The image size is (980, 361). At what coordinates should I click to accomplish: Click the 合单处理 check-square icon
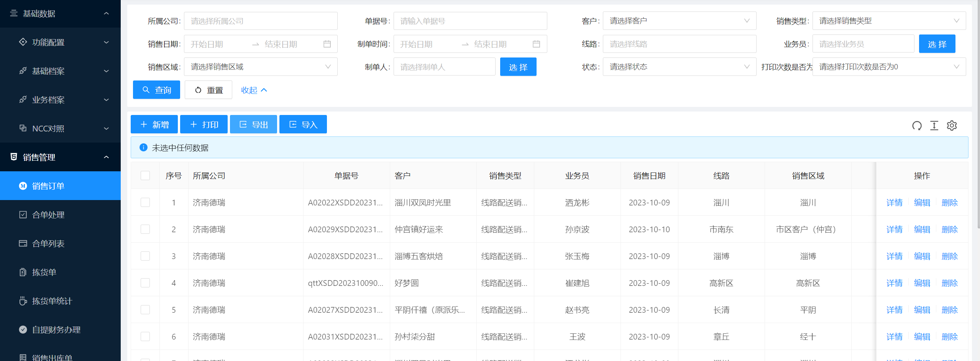tap(23, 215)
